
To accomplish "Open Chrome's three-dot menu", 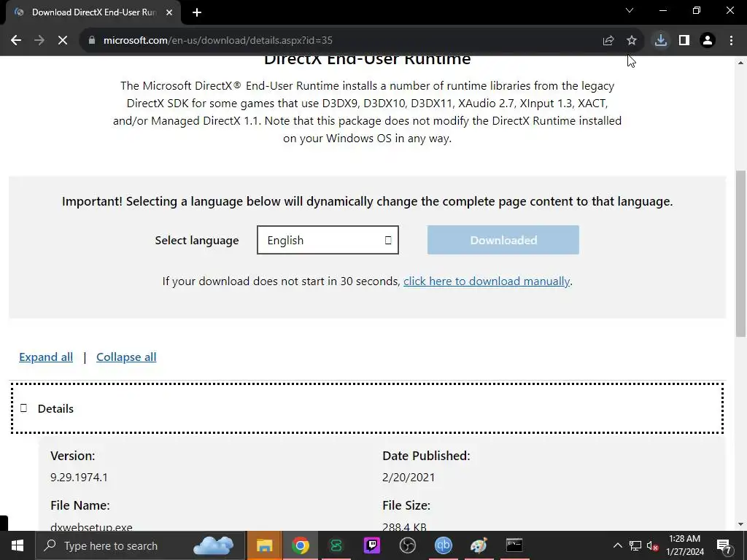I will [731, 41].
